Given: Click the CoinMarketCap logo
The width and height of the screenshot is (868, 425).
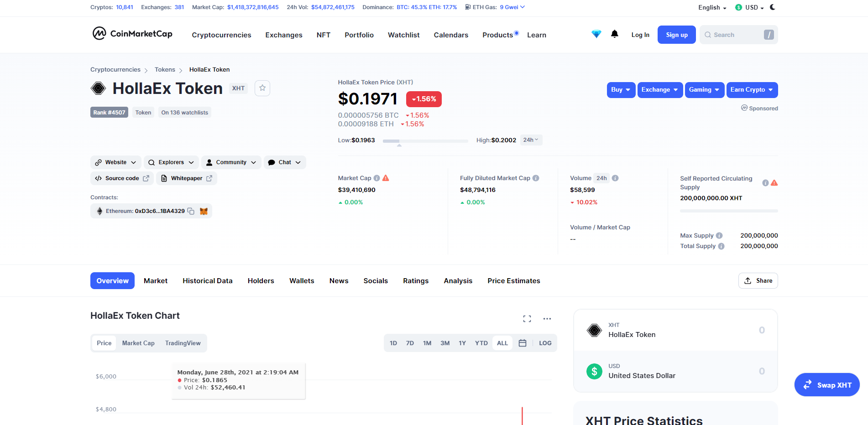Looking at the screenshot, I should [132, 34].
